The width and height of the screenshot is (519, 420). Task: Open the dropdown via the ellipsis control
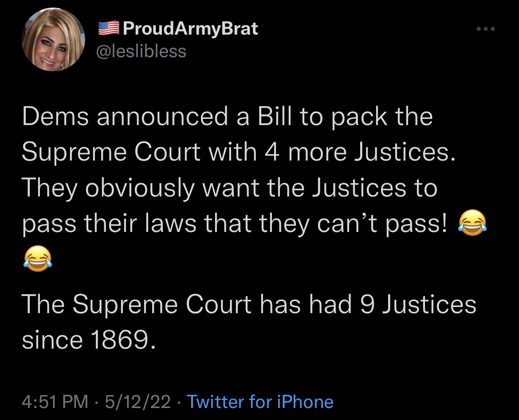(x=486, y=28)
